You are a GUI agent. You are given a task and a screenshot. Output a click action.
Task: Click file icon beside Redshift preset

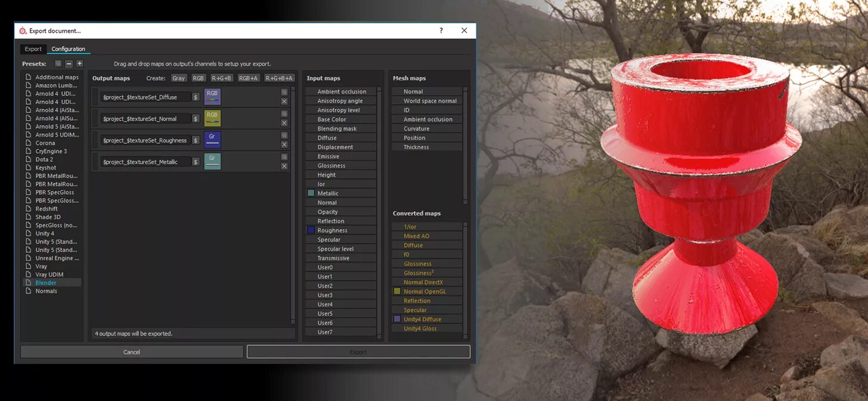tap(28, 209)
